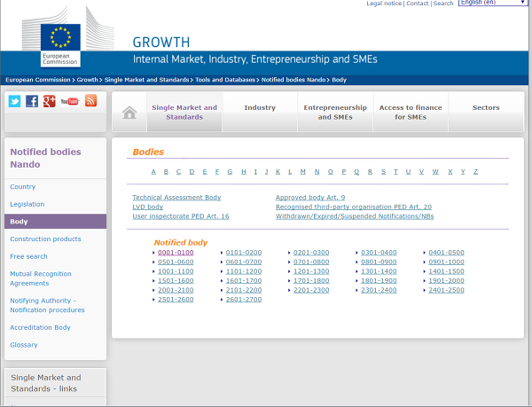
Task: Open the English language dropdown
Action: click(493, 3)
